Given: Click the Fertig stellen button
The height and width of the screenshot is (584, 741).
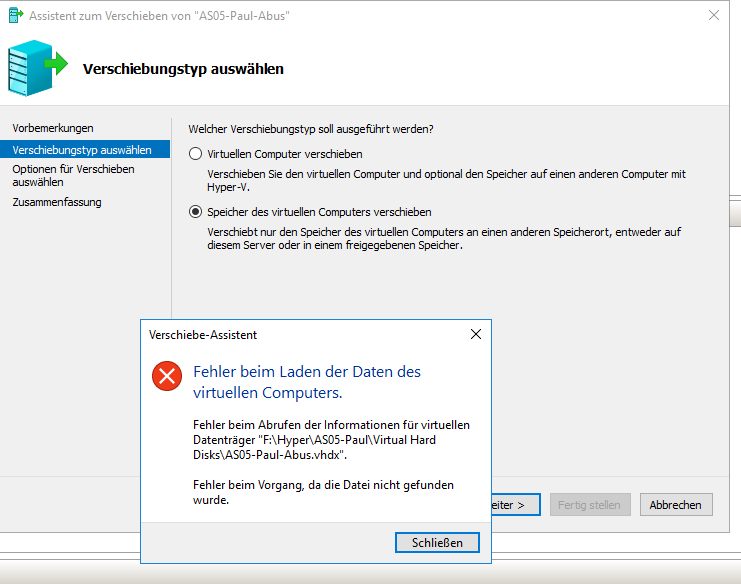Looking at the screenshot, I should 590,505.
